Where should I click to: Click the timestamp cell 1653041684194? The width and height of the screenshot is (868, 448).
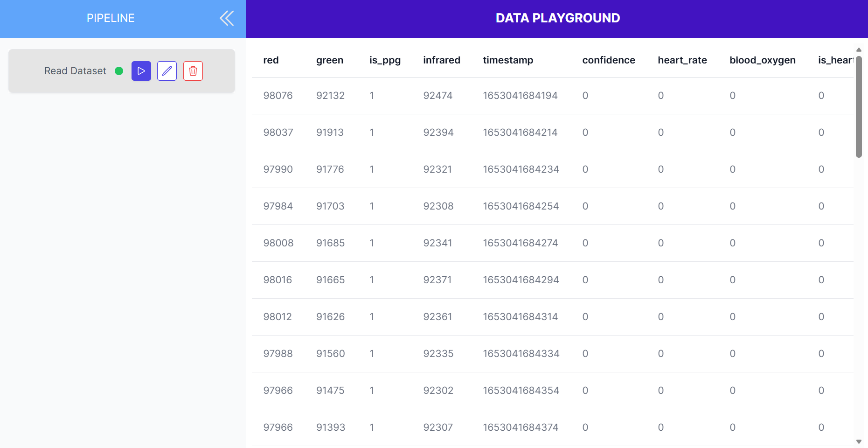pyautogui.click(x=521, y=96)
